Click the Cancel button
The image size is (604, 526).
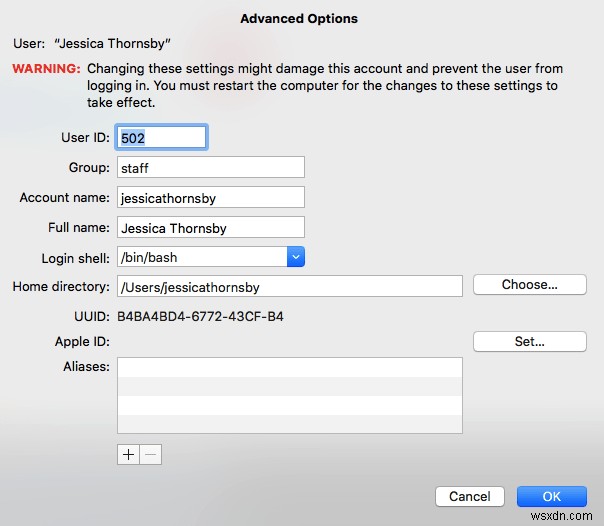pyautogui.click(x=470, y=496)
